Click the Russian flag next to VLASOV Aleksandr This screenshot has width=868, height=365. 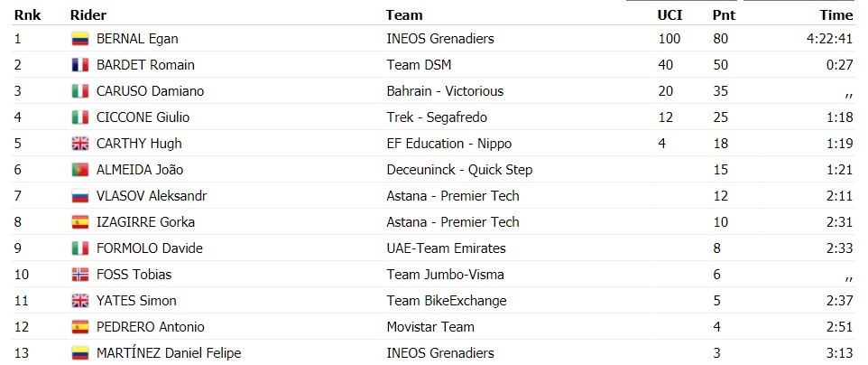point(80,196)
